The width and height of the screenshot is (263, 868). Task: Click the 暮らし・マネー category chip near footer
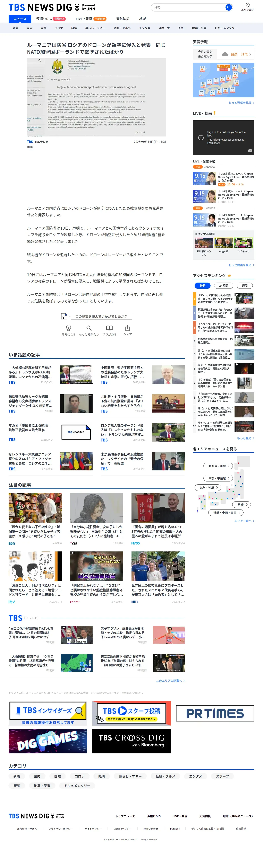point(130,776)
